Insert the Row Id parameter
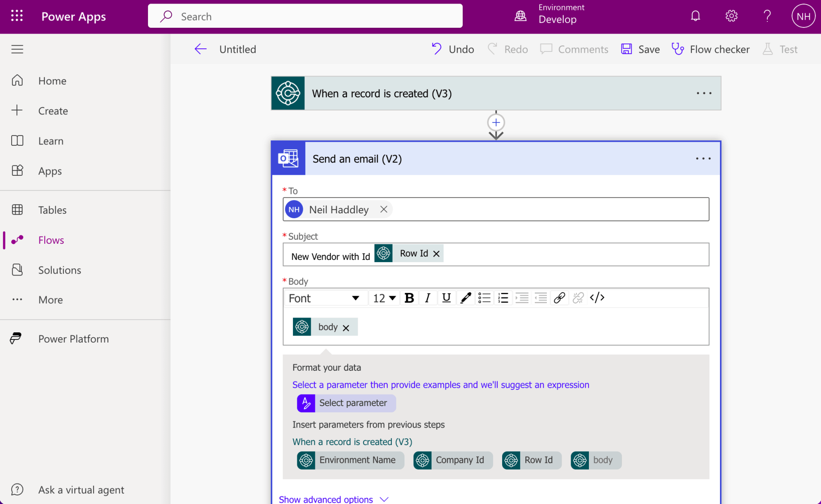This screenshot has width=821, height=504. click(x=531, y=460)
